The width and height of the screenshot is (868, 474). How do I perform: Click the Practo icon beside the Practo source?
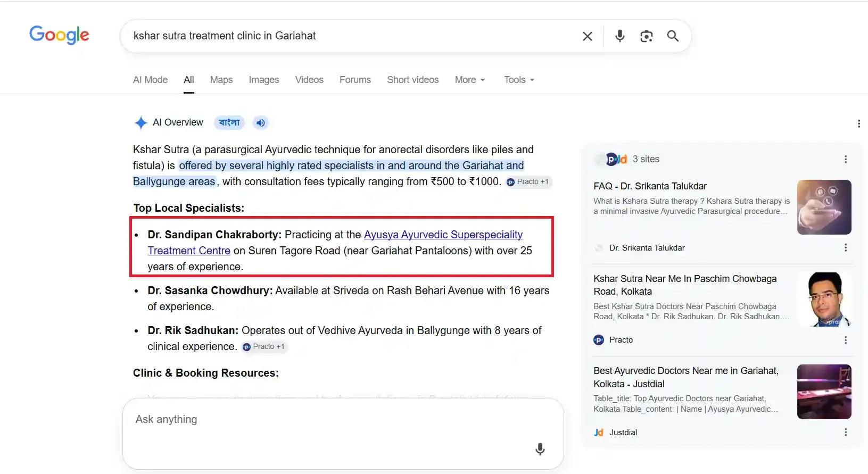click(x=599, y=340)
